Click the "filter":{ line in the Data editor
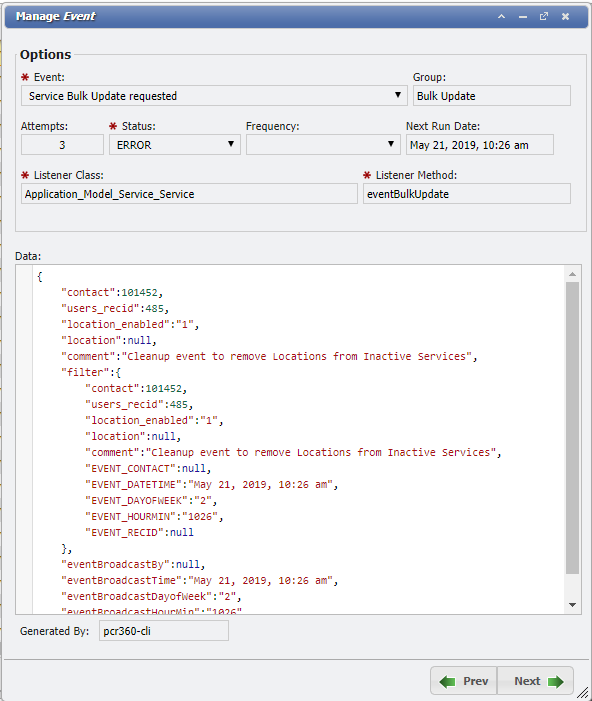This screenshot has height=701, width=592. click(x=91, y=372)
